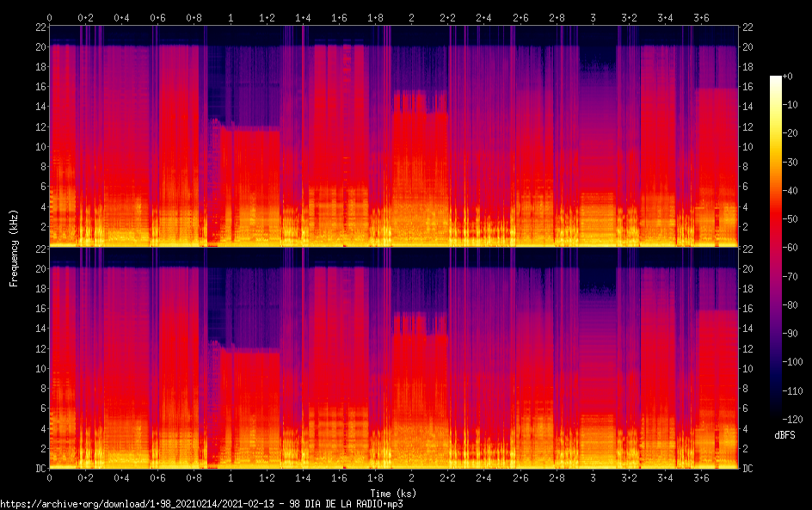Click the "-70" colorbar scale label
This screenshot has width=812, height=510.
pos(790,276)
